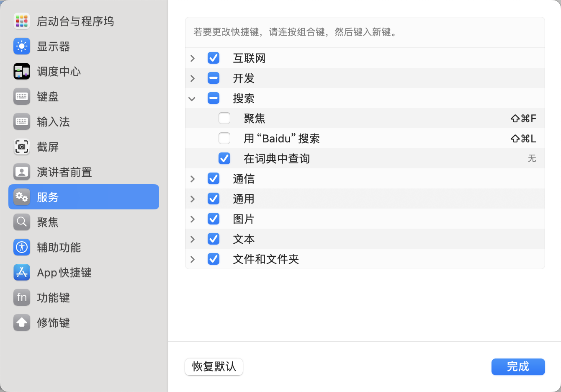Click the Launchpad & Dock icon in sidebar
The height and width of the screenshot is (392, 561).
click(22, 21)
